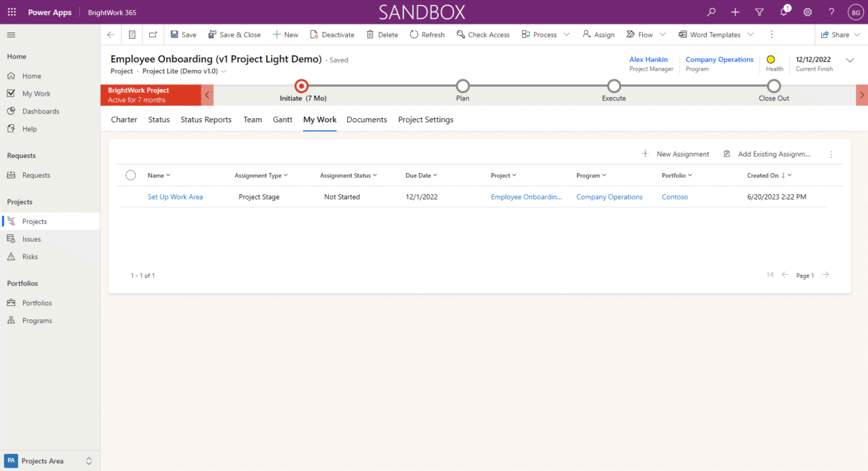The height and width of the screenshot is (471, 868).
Task: Open the settings gear icon
Action: (x=808, y=12)
